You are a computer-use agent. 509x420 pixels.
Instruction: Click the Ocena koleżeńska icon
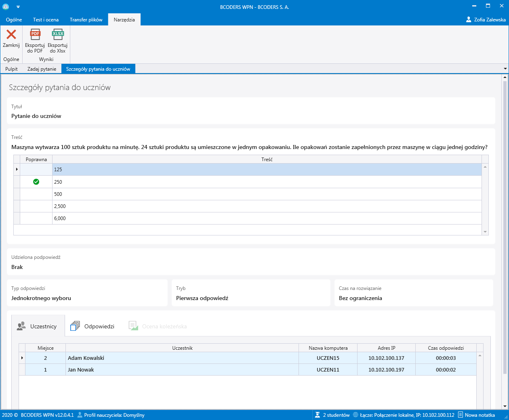[133, 325]
